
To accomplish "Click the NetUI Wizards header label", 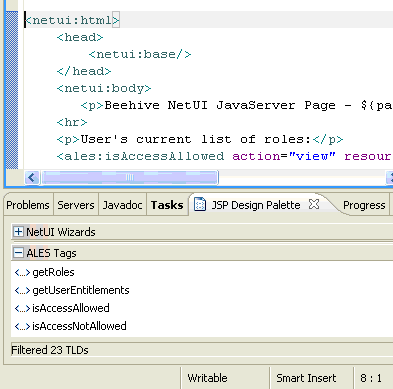I will (61, 232).
